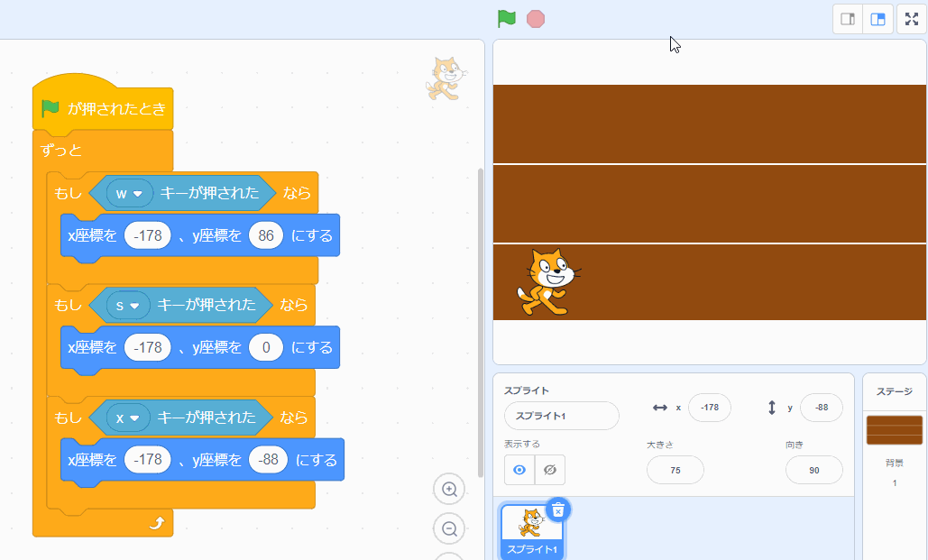Image resolution: width=928 pixels, height=560 pixels.
Task: Zoom in on the code workspace
Action: (449, 489)
